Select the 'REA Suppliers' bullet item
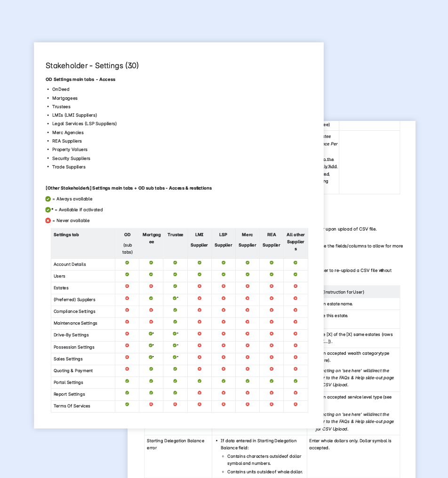Viewport: 448px width, 478px height. (67, 141)
